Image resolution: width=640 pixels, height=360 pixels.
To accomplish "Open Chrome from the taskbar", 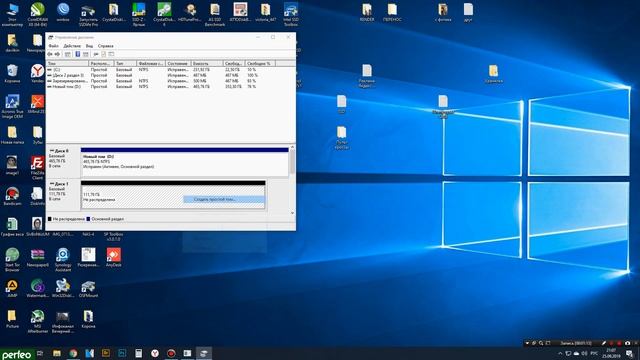I will point(73,353).
